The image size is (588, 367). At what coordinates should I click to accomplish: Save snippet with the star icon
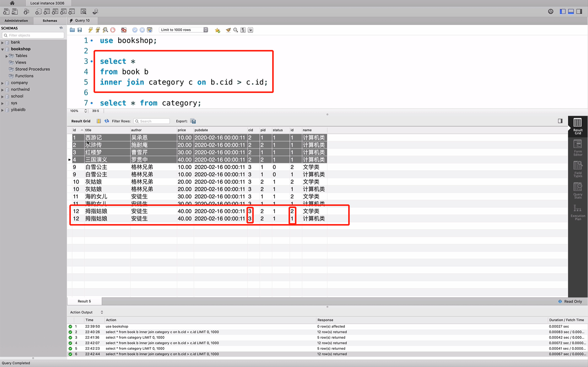click(217, 30)
